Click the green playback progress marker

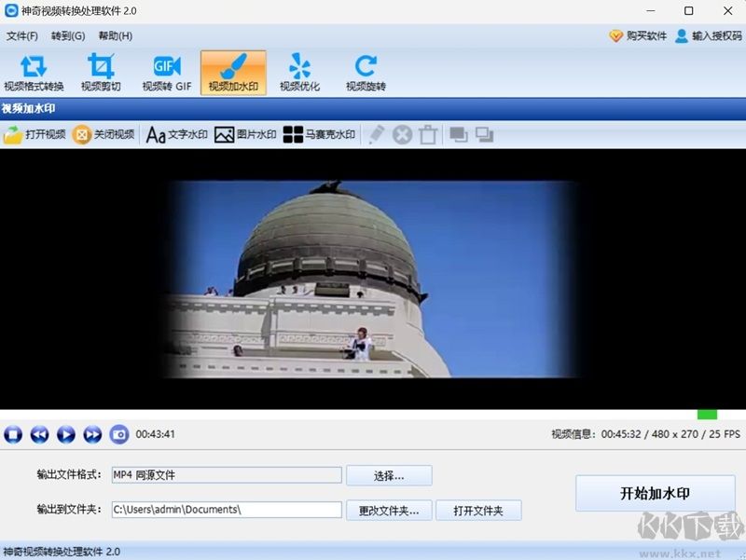707,415
